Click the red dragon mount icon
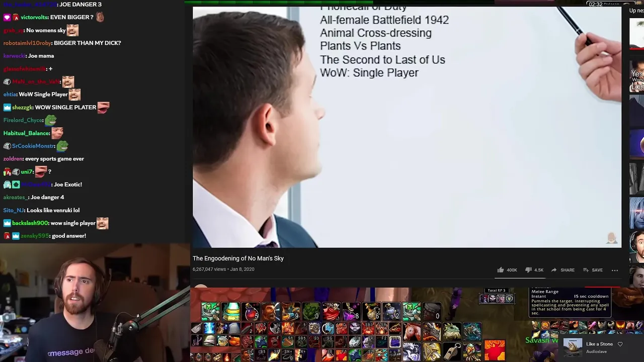644x362 pixels. coord(432,331)
